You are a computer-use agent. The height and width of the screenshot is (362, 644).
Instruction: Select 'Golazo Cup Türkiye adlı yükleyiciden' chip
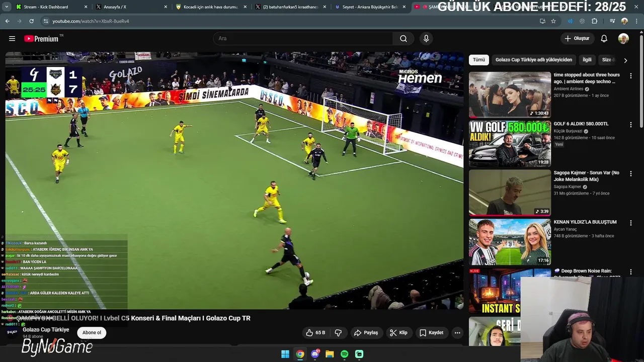coord(533,60)
